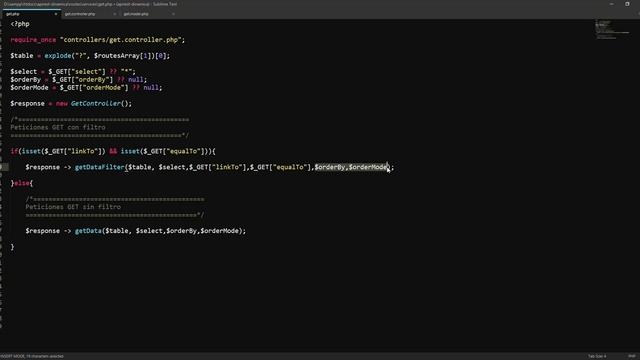Click $orderMode in getData call
The image size is (640, 360).
click(x=220, y=231)
